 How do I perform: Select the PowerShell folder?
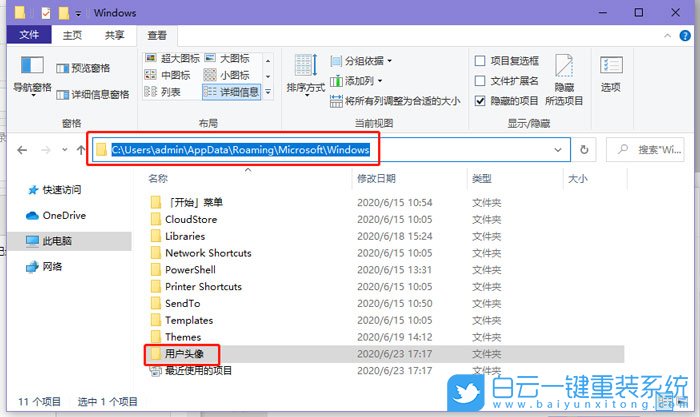click(x=190, y=270)
